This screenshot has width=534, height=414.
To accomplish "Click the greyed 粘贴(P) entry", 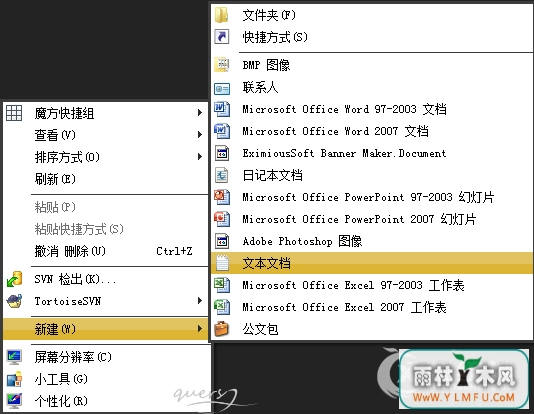I will pos(106,207).
